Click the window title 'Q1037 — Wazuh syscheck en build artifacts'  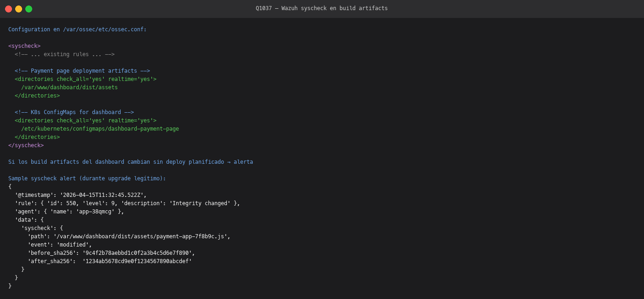[x=322, y=8]
